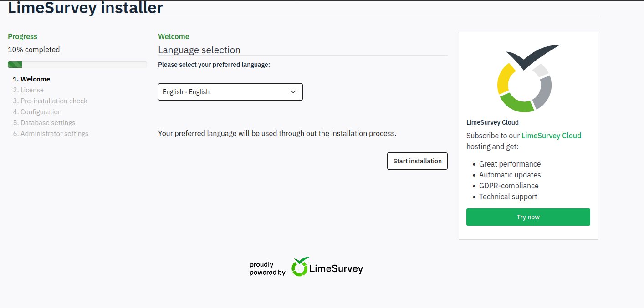Click the 'proudly powered by' footer text
The image size is (644, 308).
click(x=267, y=268)
